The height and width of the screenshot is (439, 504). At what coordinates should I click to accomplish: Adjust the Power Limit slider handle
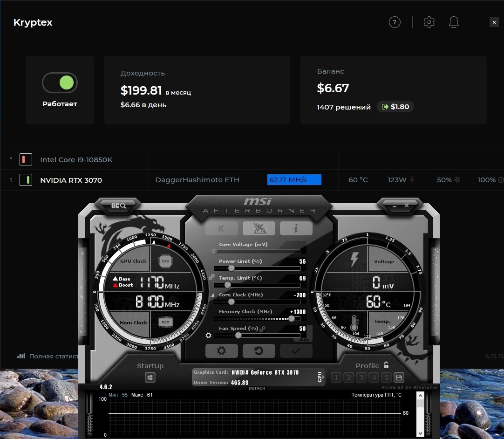coord(231,268)
